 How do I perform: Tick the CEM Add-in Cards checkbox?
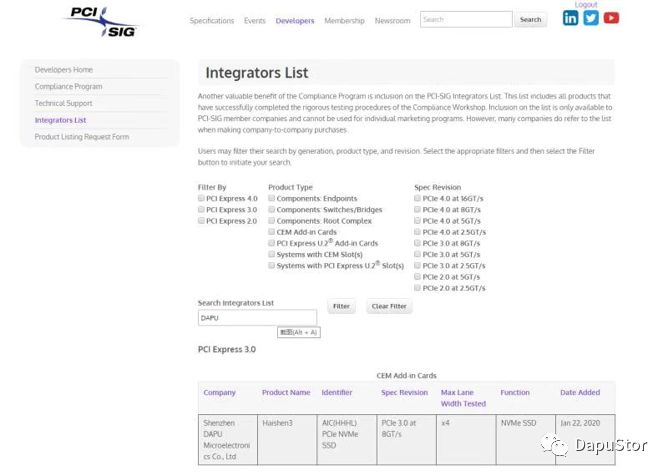[271, 231]
